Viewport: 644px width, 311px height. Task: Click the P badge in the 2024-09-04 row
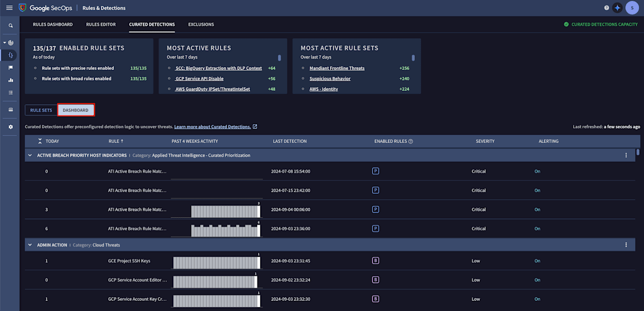376,209
